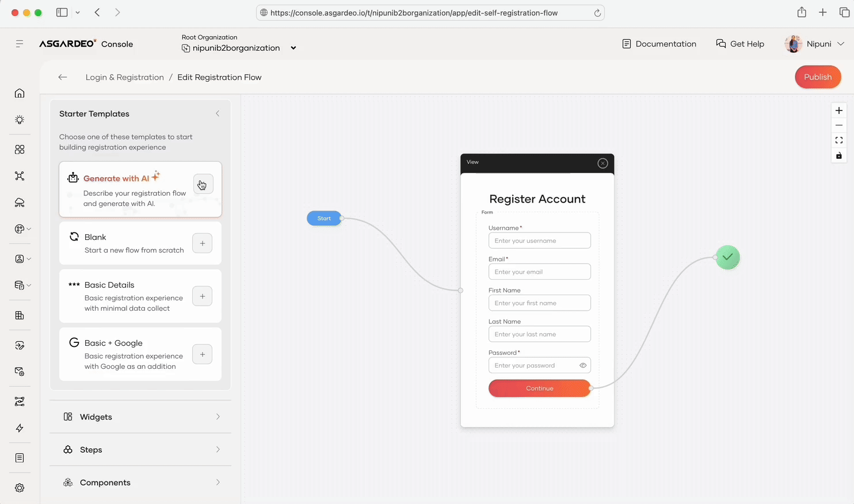Toggle the canvas lock icon

(x=838, y=156)
